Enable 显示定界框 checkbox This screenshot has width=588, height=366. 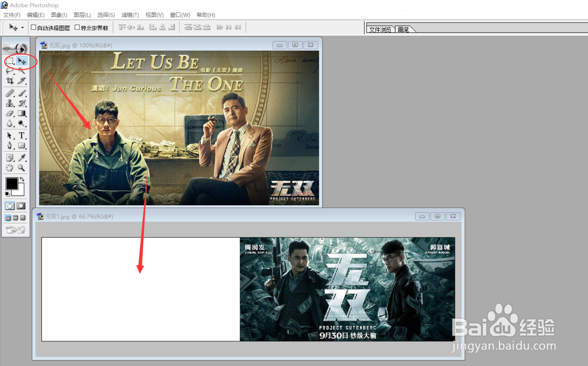77,27
